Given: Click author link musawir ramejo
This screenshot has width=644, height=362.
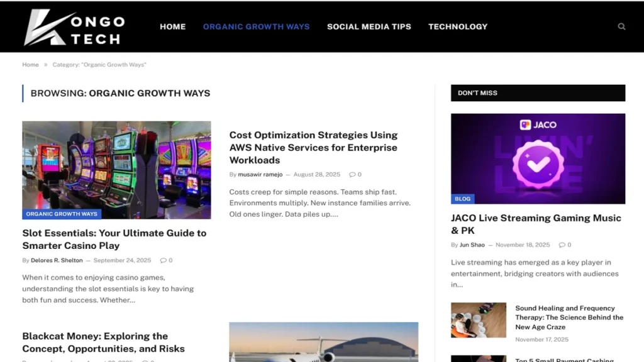Looking at the screenshot, I should click(260, 174).
